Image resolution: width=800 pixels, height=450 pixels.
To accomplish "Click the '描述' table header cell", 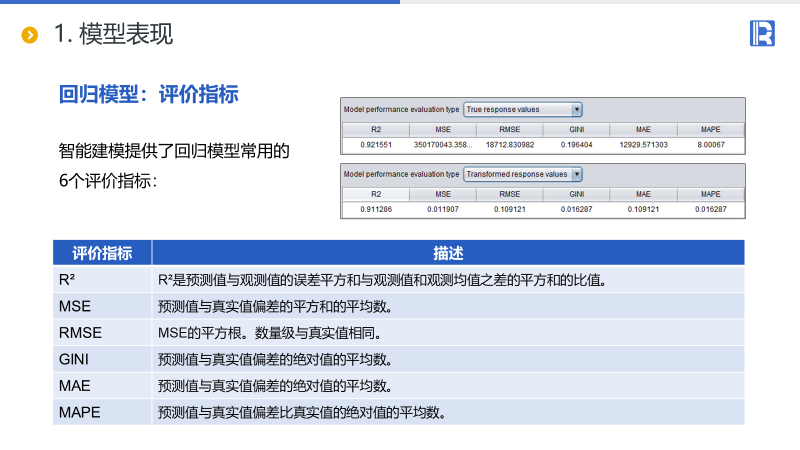I will (x=447, y=253).
